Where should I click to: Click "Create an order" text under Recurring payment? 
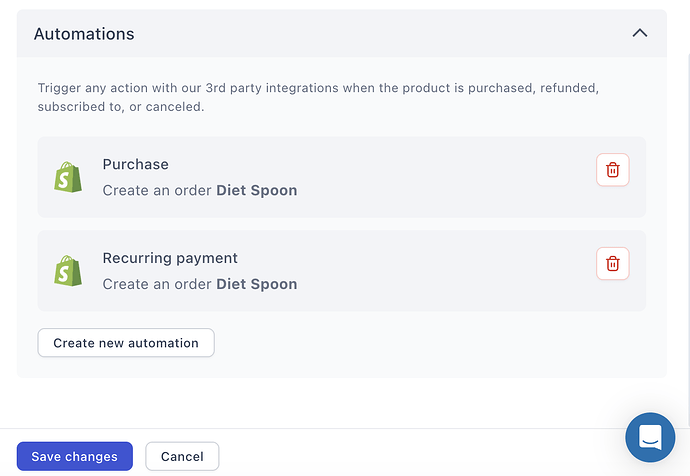click(x=157, y=284)
